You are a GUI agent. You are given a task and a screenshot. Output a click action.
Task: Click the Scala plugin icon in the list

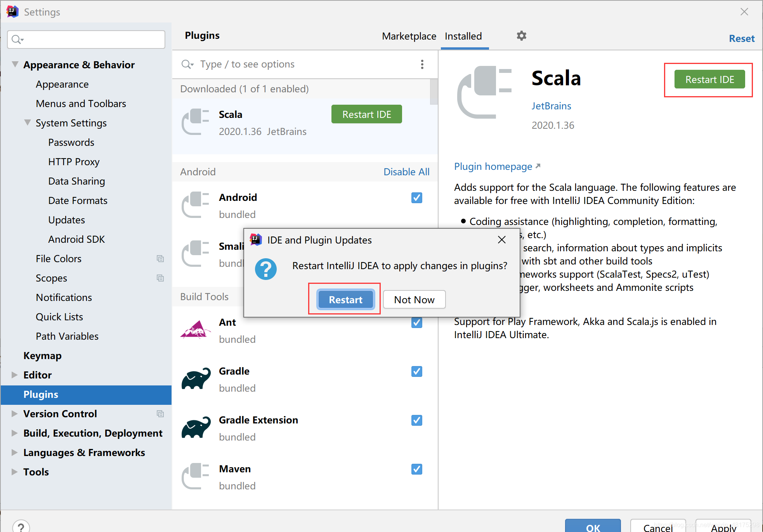tap(196, 122)
